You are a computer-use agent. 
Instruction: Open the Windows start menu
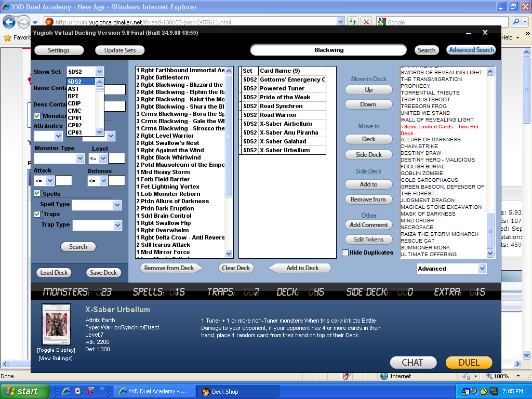[25, 391]
